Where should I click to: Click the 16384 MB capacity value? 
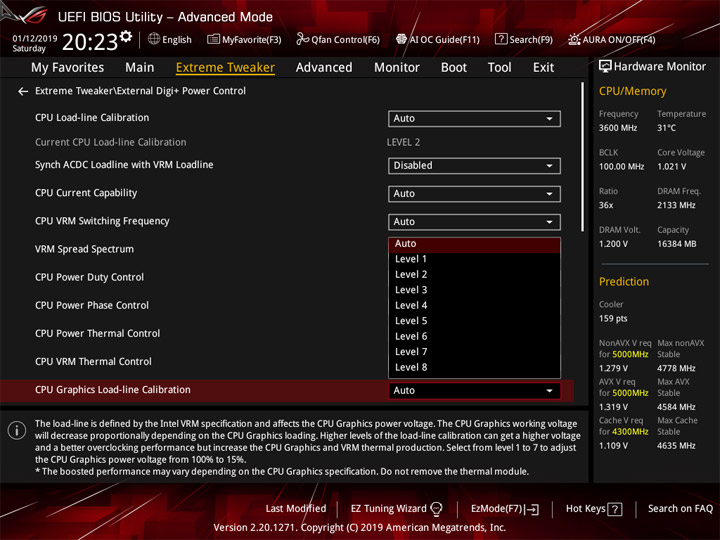(x=676, y=244)
